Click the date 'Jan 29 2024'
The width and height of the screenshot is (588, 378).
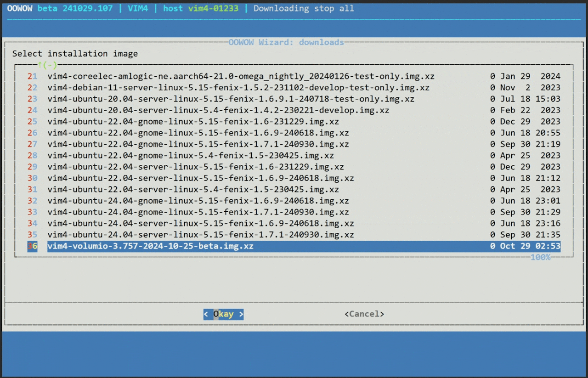(530, 76)
